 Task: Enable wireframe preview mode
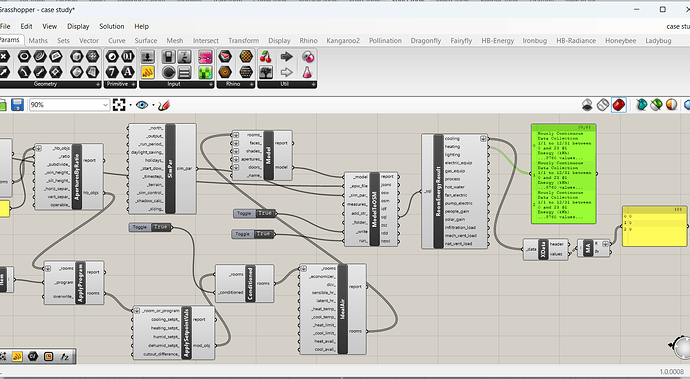click(x=603, y=105)
